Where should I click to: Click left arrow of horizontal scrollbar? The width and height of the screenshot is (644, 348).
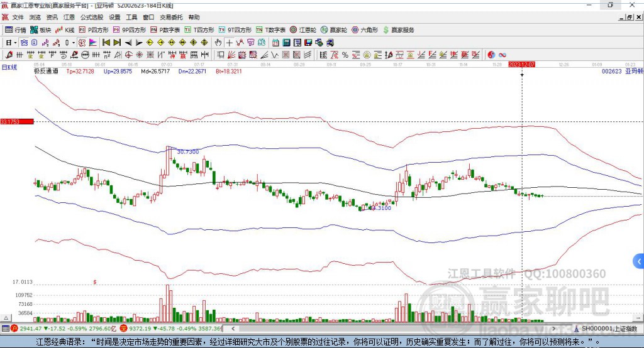pos(233,329)
